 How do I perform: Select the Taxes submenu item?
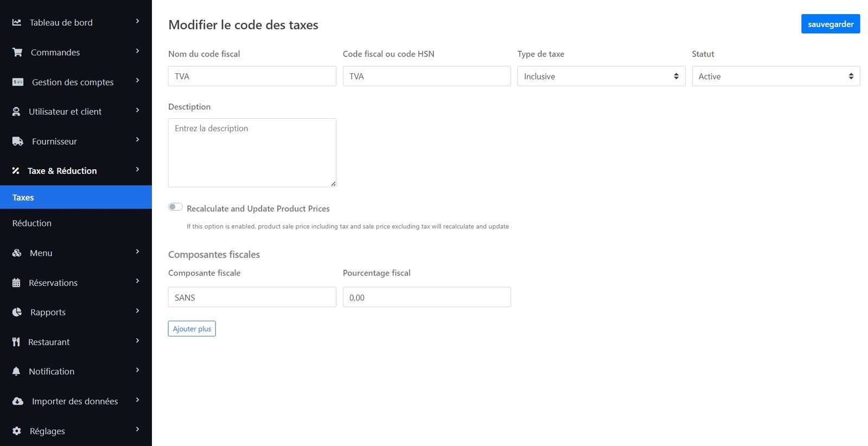[x=23, y=197]
